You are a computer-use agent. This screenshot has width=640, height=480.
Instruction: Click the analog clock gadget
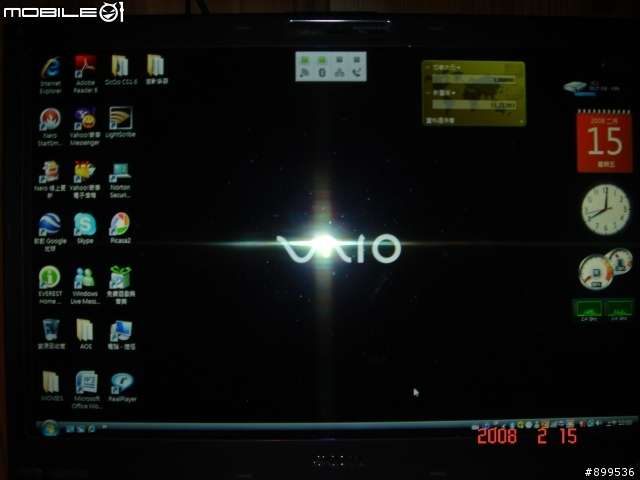(x=606, y=209)
